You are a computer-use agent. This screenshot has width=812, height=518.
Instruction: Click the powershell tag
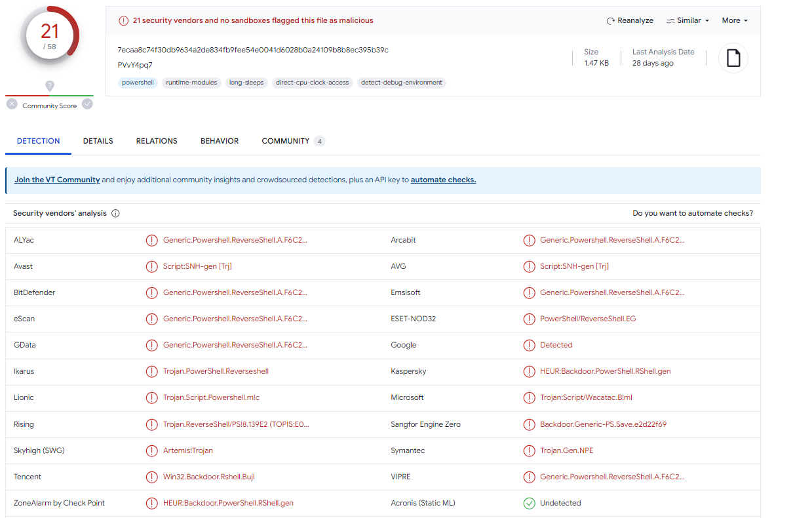tap(138, 83)
